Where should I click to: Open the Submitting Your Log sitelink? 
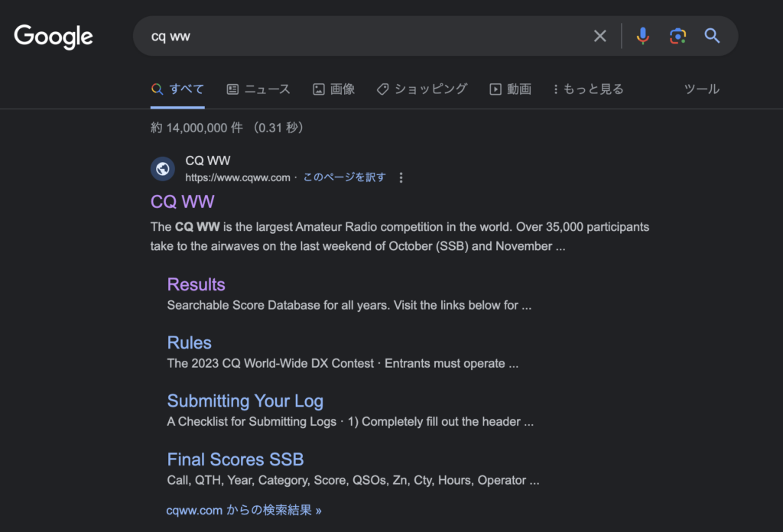pyautogui.click(x=245, y=401)
